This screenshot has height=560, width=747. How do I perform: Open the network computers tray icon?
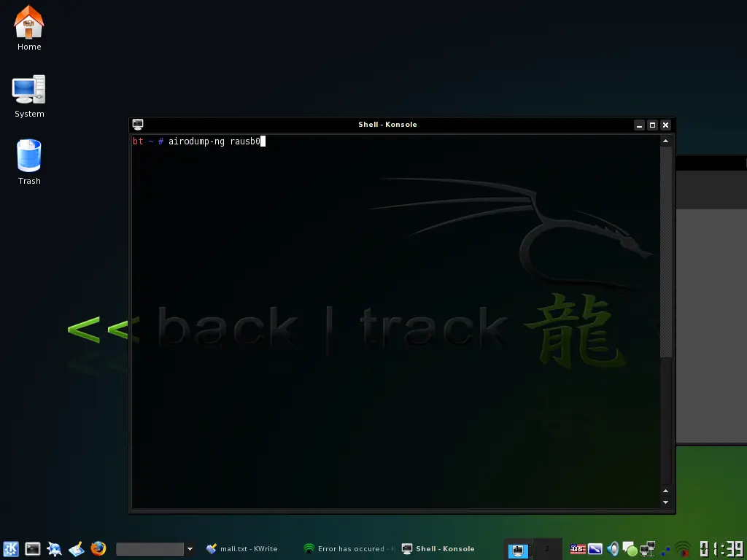[648, 549]
